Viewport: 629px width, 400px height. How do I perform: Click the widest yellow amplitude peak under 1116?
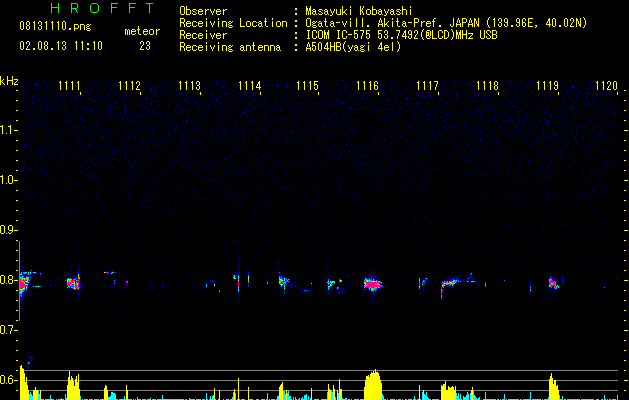373,385
